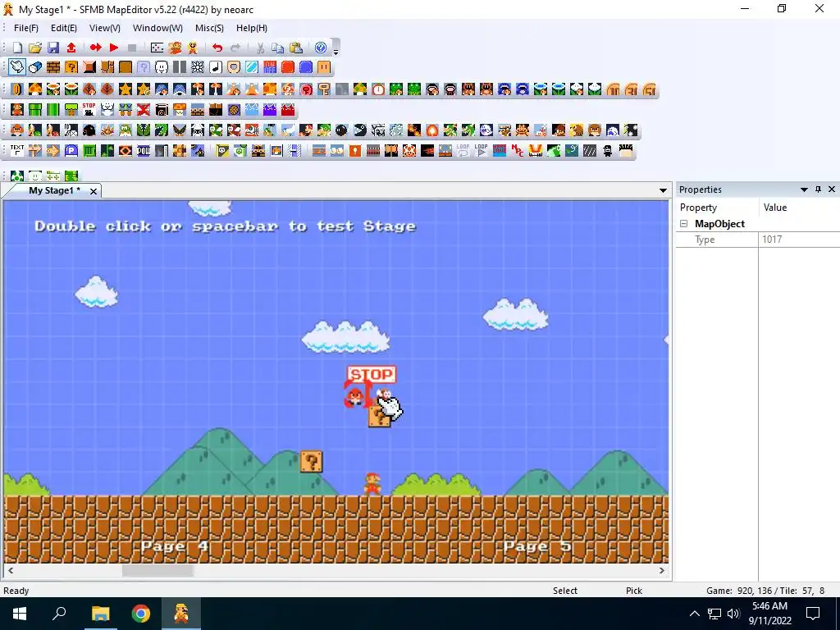This screenshot has height=630, width=840.
Task: Collapse the MapObject property group
Action: (684, 224)
